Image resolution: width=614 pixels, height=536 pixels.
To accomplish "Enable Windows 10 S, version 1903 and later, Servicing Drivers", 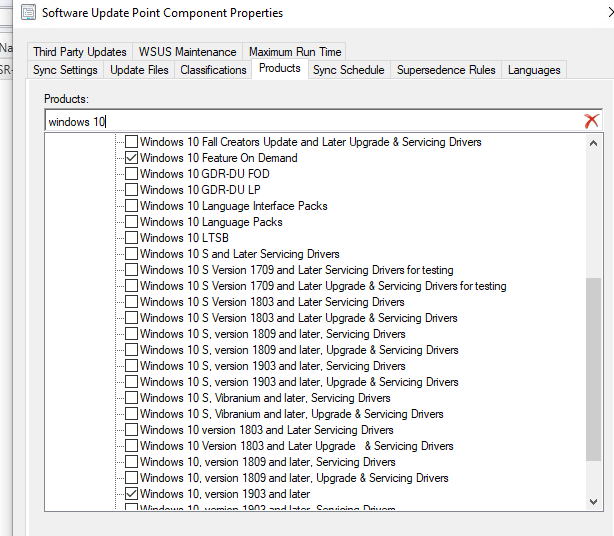I will (x=131, y=366).
